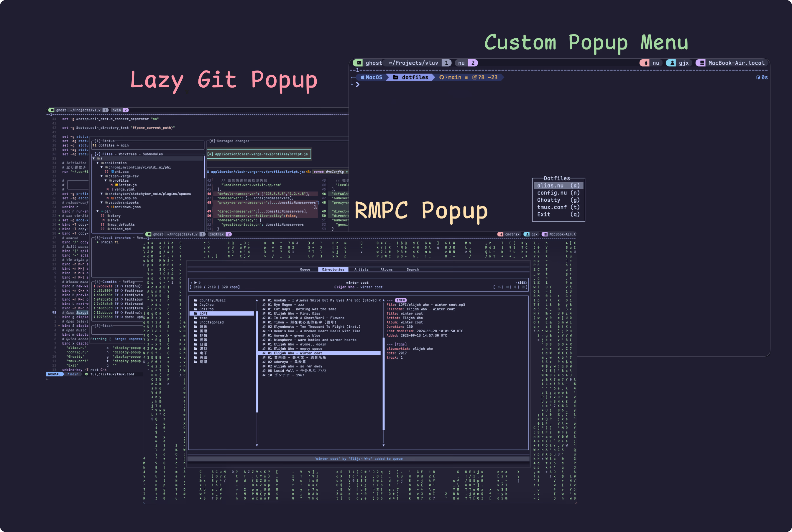Toggle repeat mode icon in RMPC
The image size is (792, 532).
pos(499,287)
